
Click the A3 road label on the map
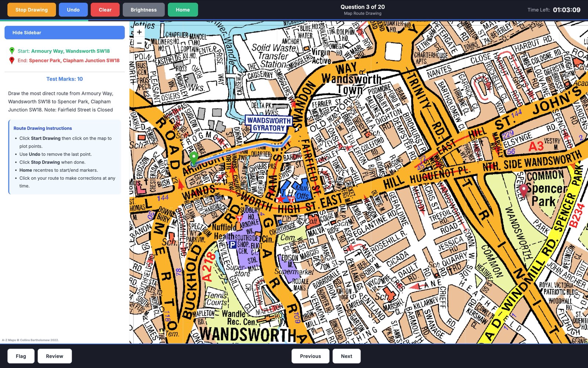[x=536, y=146]
